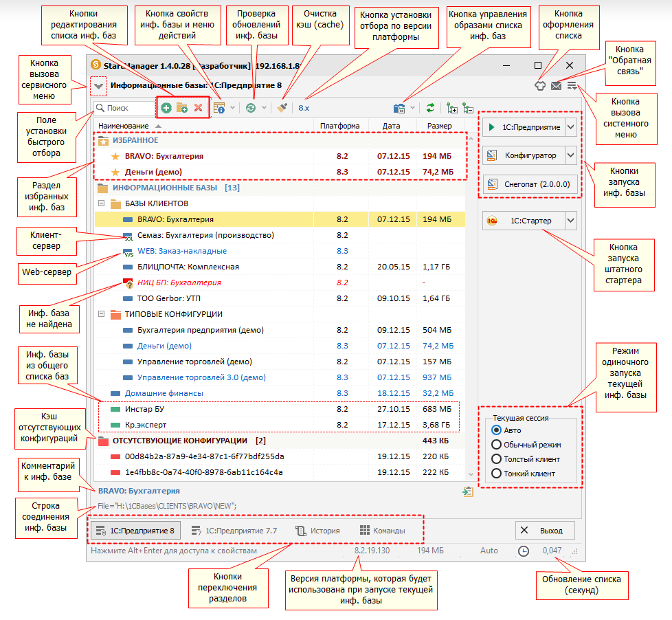Click the star icon beside favorite BRAVO: Бухгалтерия
Screen dimensions: 672x620
coord(115,157)
